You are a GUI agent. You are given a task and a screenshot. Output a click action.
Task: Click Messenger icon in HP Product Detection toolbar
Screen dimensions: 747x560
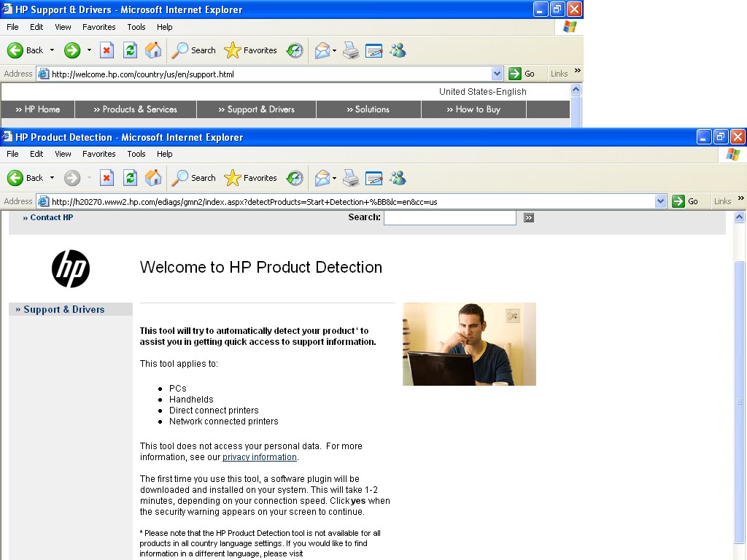[398, 178]
